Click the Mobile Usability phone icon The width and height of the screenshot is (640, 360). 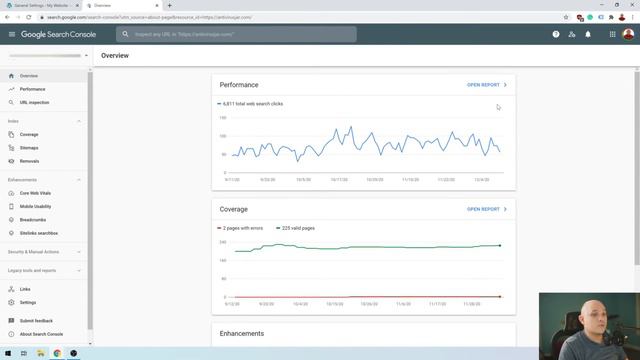coord(11,207)
